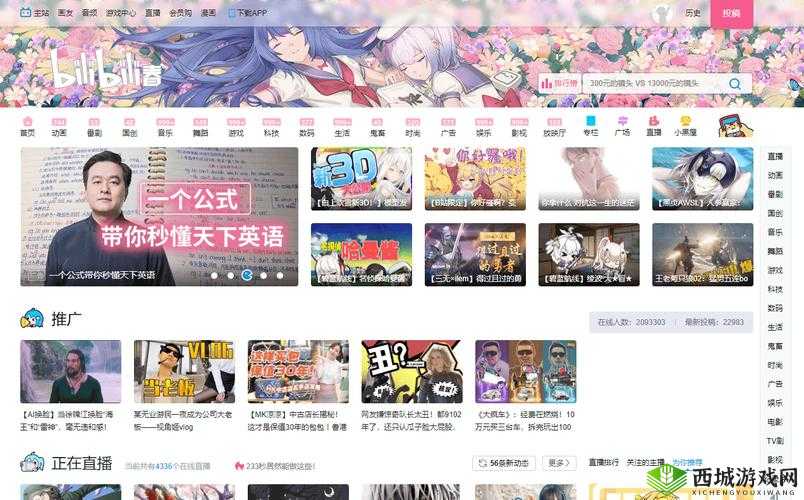Open the 哈曼酱 video thumbnail
This screenshot has height=500, width=804.
coord(361,254)
